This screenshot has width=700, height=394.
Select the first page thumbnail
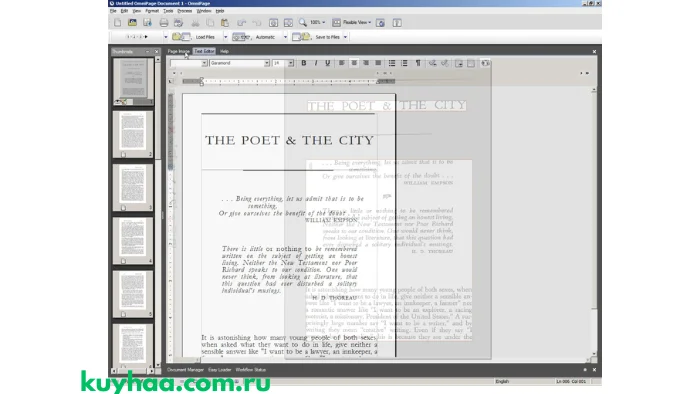tap(133, 82)
